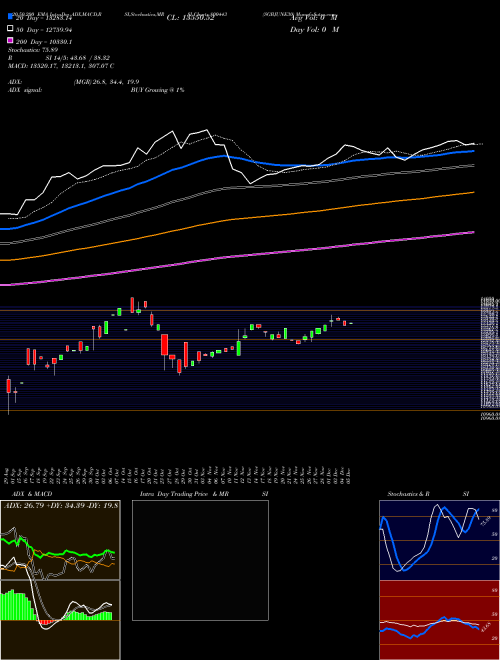Click the 'Day Vol: 0 M' label
The image size is (500, 660).
point(314,29)
